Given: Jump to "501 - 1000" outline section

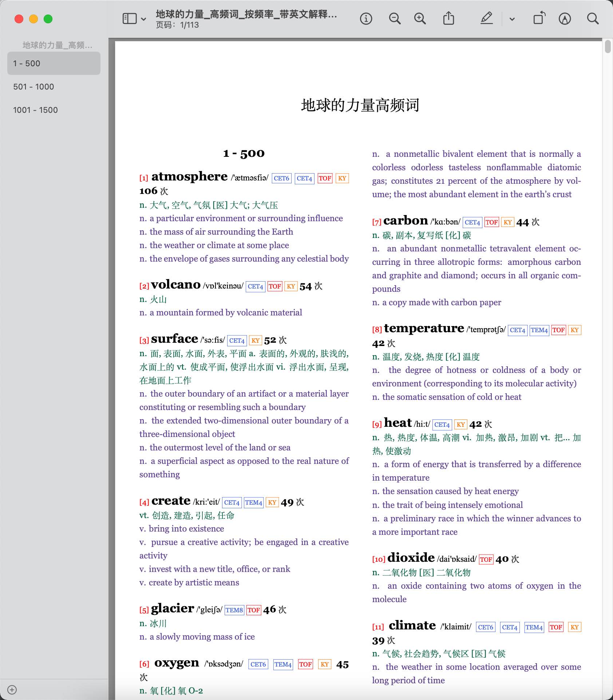Looking at the screenshot, I should pos(54,87).
